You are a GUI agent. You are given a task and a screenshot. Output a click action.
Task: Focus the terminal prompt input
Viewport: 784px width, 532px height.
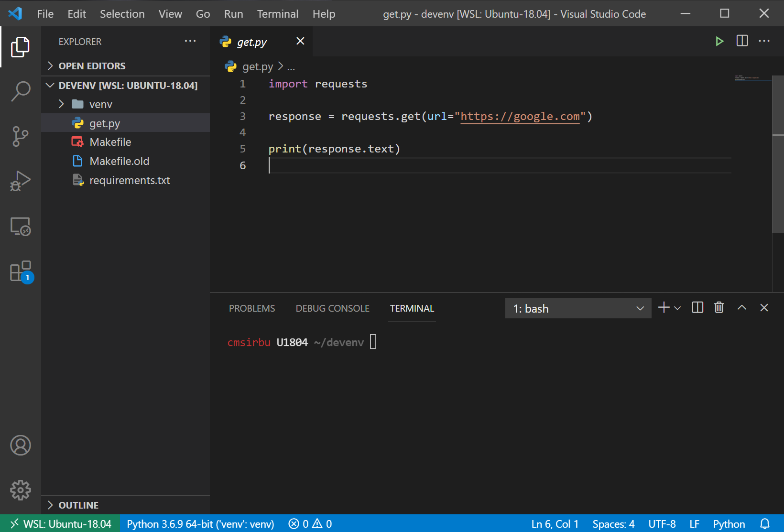(373, 342)
